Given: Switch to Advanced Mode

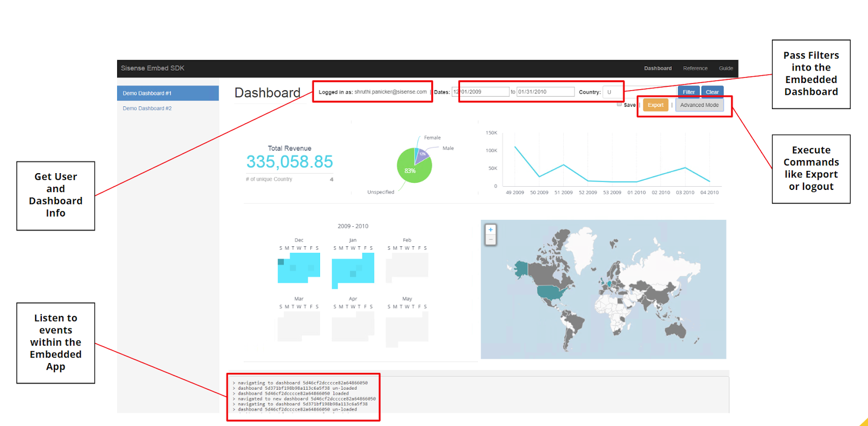Looking at the screenshot, I should click(699, 105).
